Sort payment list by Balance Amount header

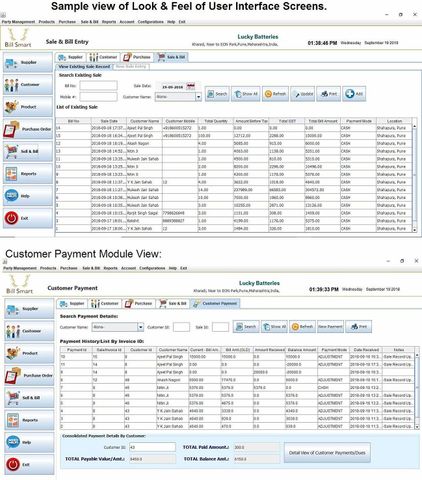click(x=301, y=350)
